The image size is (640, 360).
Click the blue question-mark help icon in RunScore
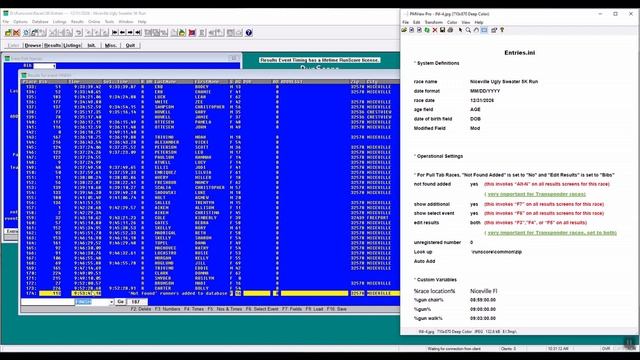[249, 33]
